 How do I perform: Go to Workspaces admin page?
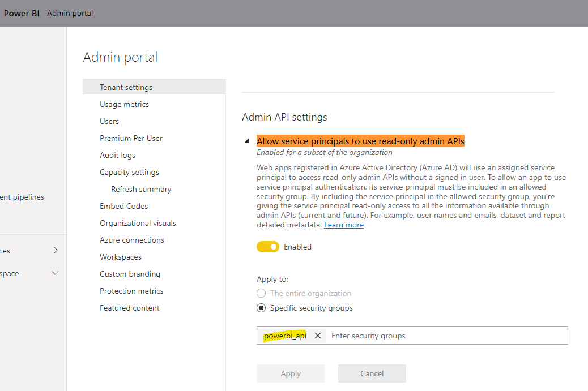tap(120, 257)
